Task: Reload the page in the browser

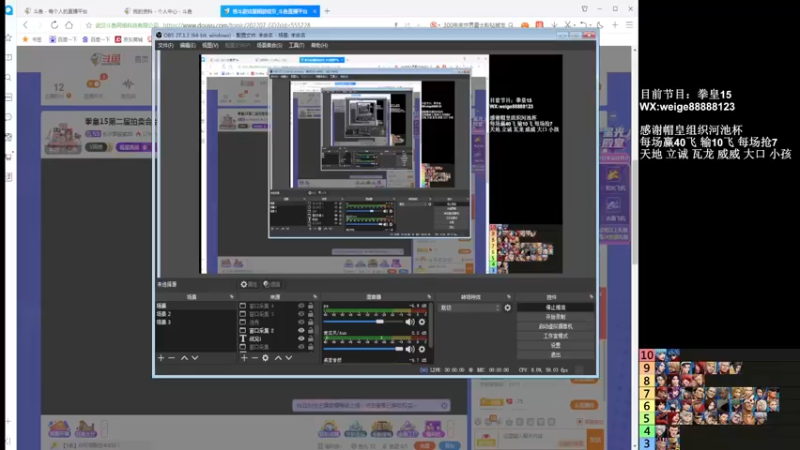Action: click(54, 24)
